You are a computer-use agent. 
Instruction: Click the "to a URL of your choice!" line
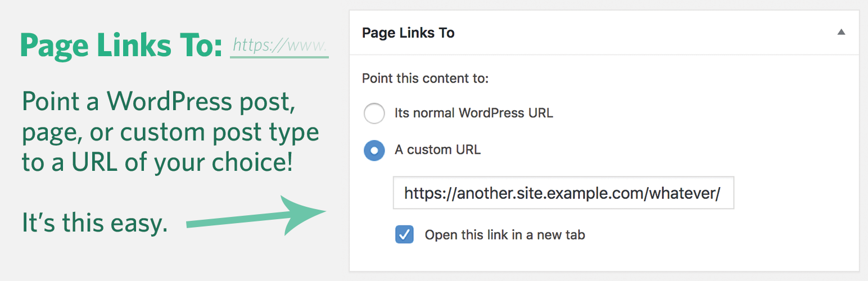click(157, 162)
